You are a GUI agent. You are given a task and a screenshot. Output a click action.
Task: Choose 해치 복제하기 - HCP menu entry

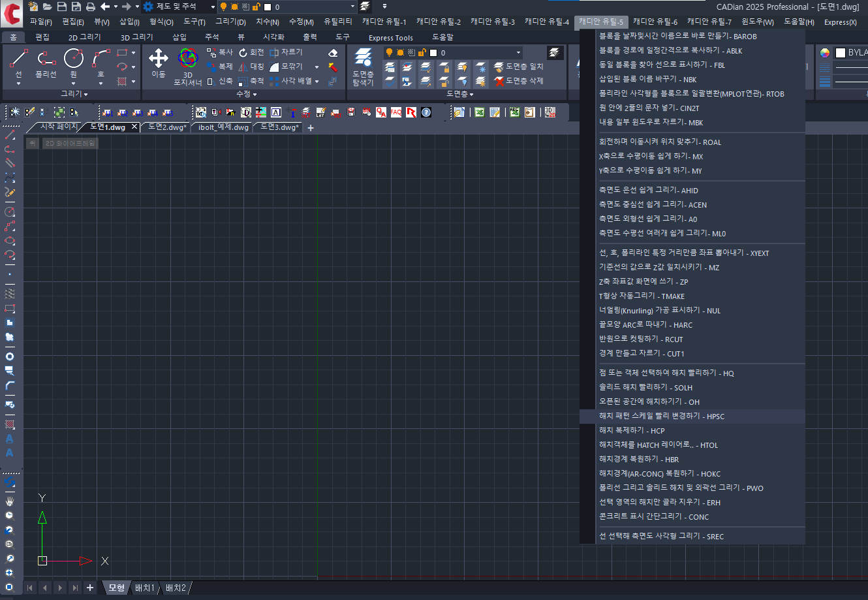632,431
